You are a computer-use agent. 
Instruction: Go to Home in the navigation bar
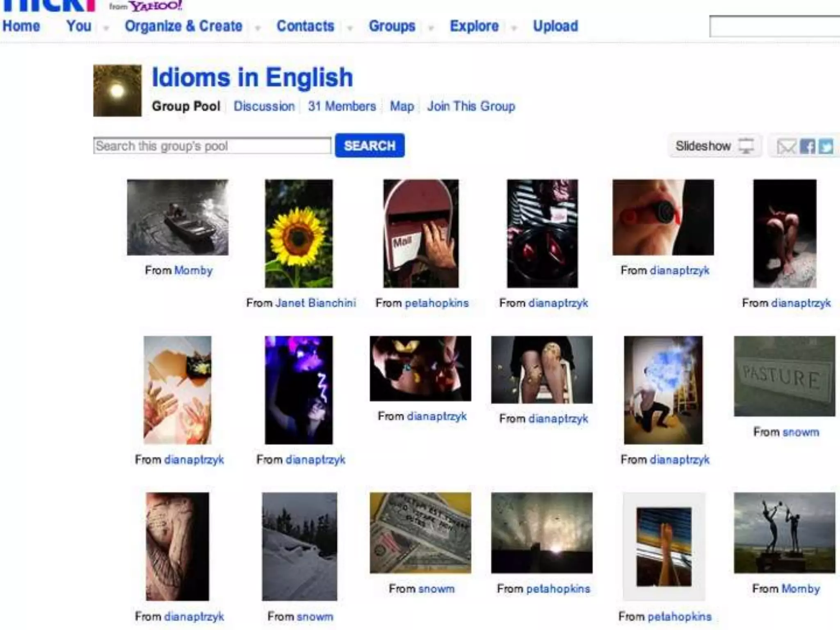point(21,26)
